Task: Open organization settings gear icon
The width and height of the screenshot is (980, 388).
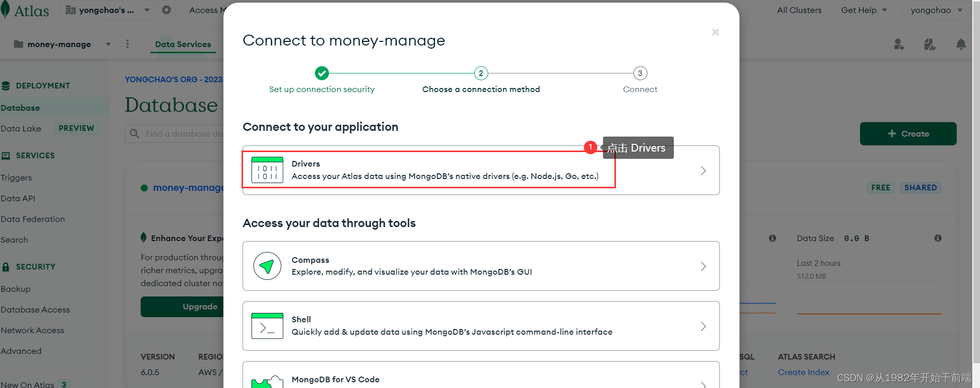Action: (x=167, y=10)
